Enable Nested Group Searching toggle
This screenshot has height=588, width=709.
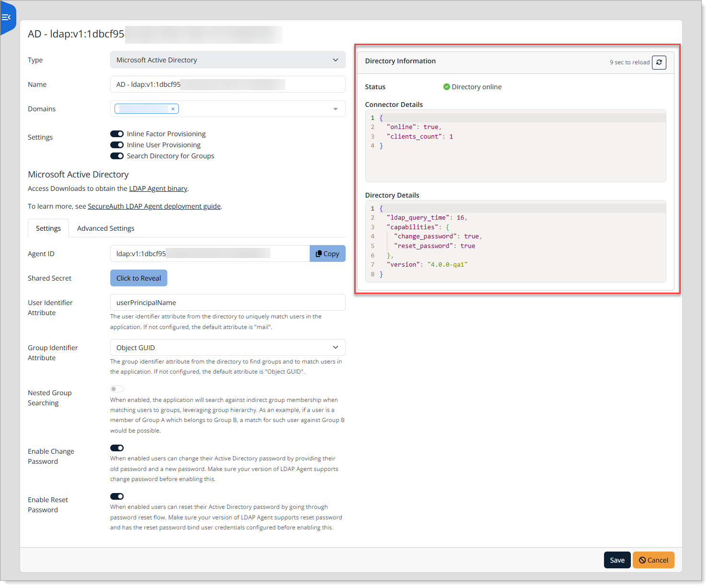117,389
